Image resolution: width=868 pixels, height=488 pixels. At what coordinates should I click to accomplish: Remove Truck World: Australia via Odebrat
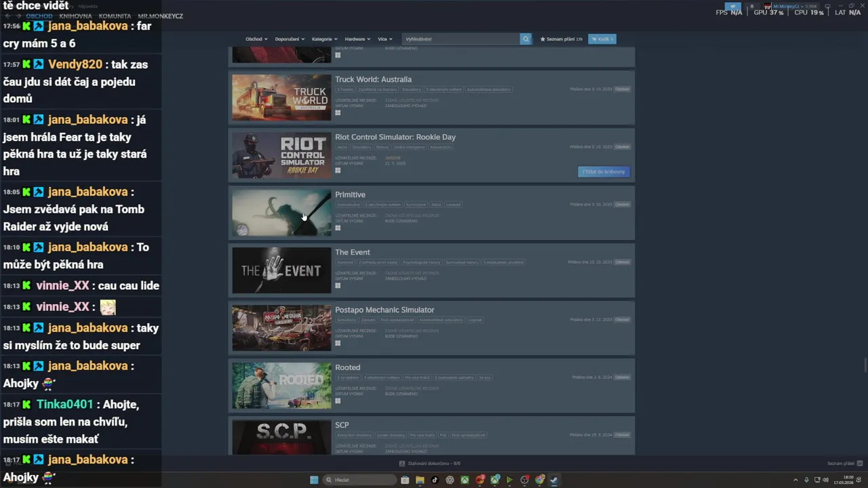click(x=622, y=89)
